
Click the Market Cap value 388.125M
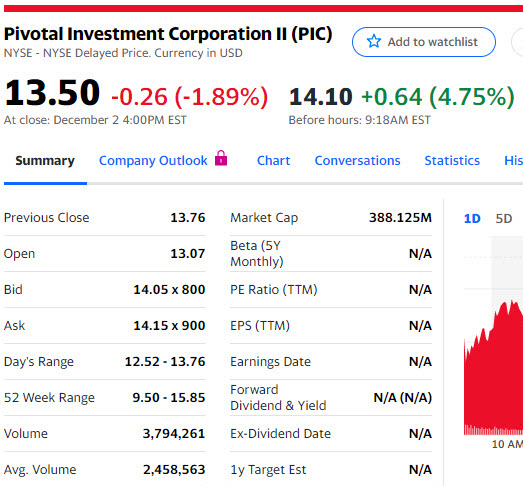400,217
